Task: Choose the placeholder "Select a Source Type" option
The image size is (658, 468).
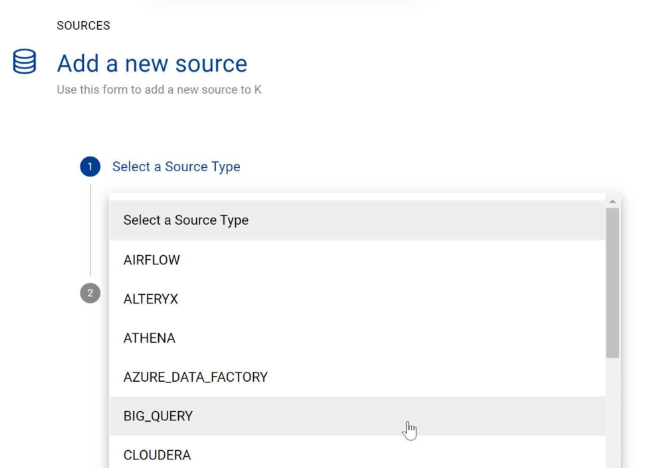Action: pos(357,220)
